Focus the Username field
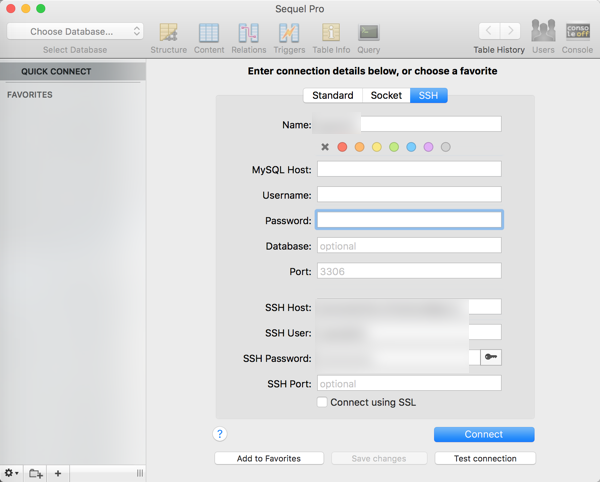600x482 pixels. coord(409,194)
